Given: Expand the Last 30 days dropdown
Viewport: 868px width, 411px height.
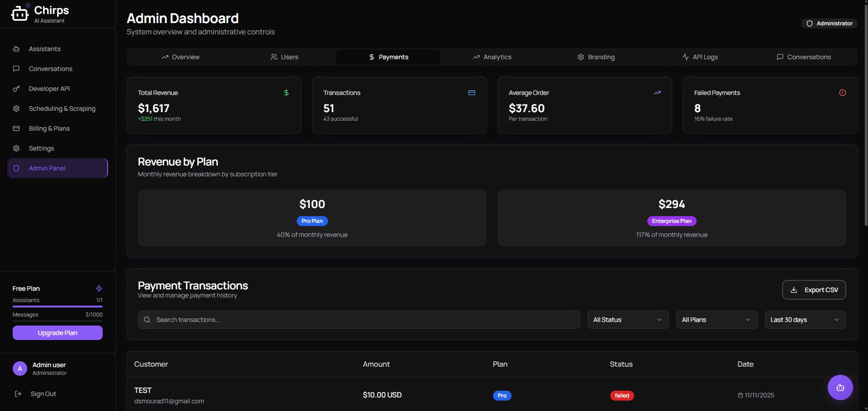Looking at the screenshot, I should (x=805, y=320).
